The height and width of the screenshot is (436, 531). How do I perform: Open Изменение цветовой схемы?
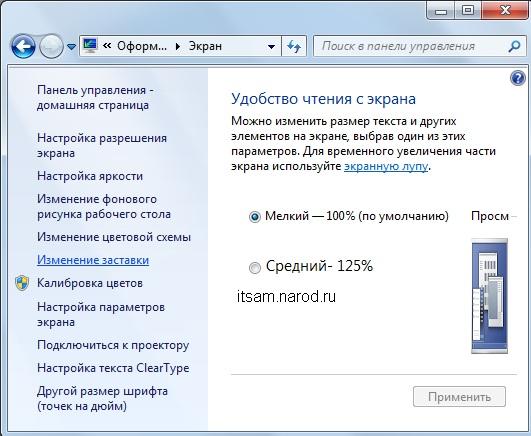tap(114, 237)
